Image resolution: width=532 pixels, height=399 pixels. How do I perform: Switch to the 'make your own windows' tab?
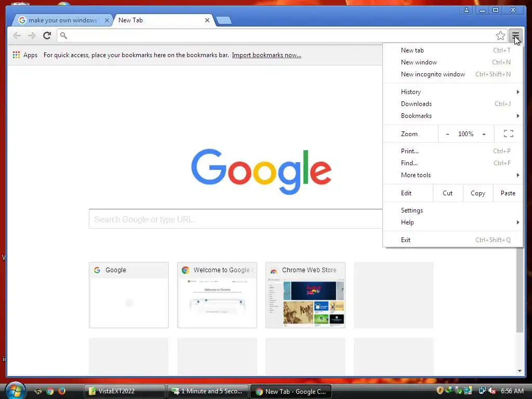(63, 20)
